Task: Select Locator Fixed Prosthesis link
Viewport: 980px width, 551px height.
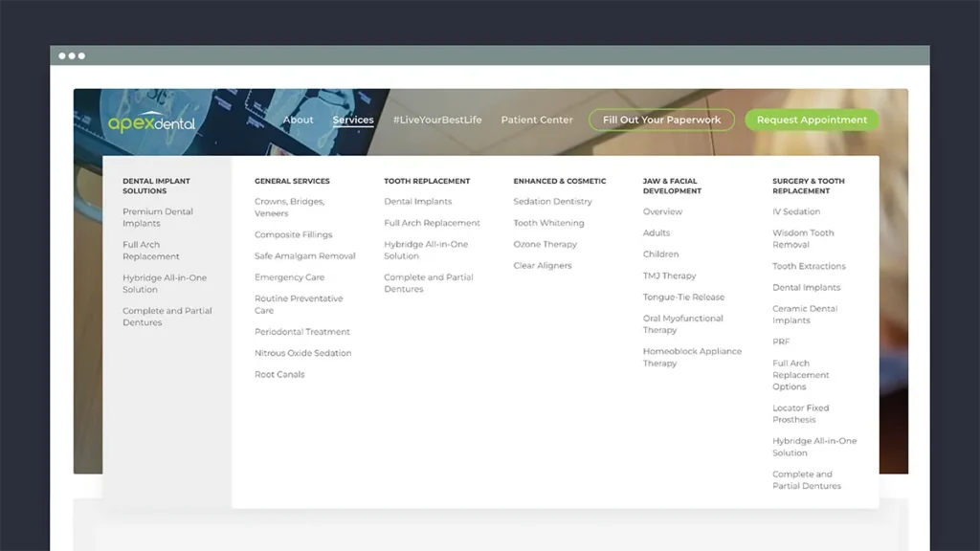Action: 801,413
